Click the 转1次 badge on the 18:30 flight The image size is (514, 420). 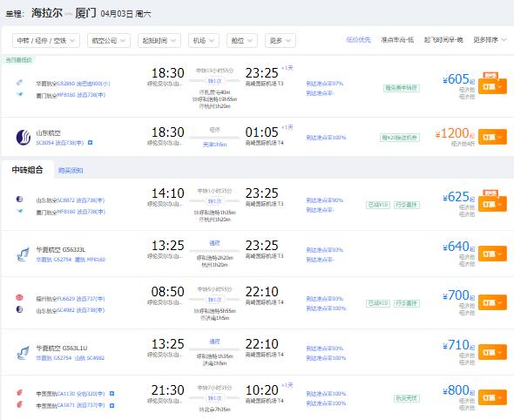coord(214,81)
